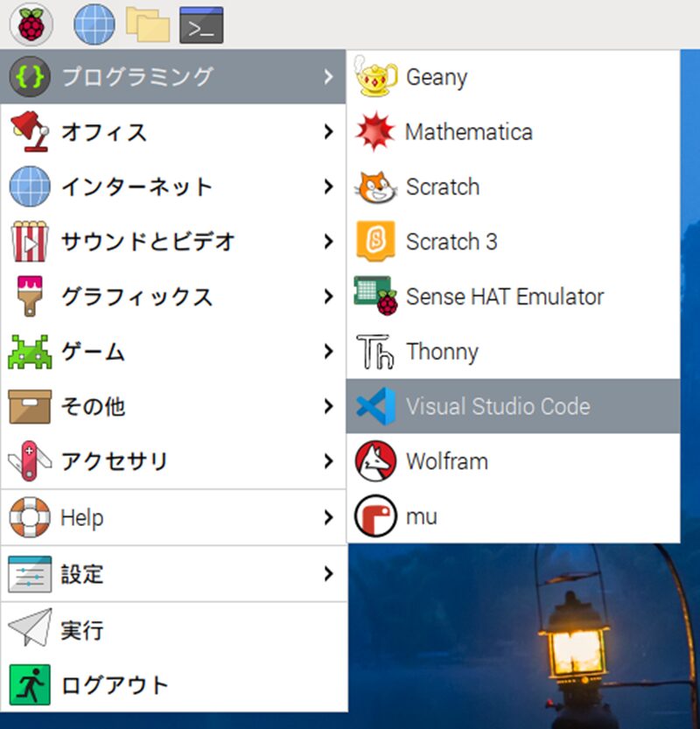Screen dimensions: 700x729
Task: Click the green braces プログラミング icon
Action: click(30, 77)
